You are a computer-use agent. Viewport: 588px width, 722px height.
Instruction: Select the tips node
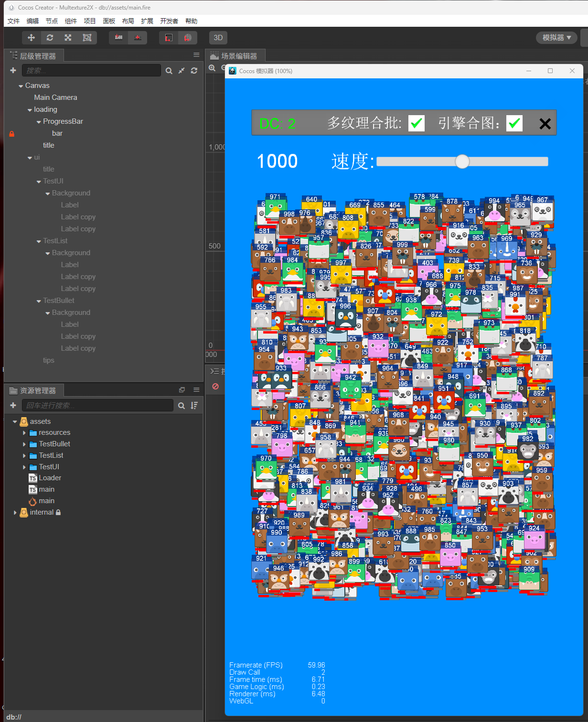49,360
